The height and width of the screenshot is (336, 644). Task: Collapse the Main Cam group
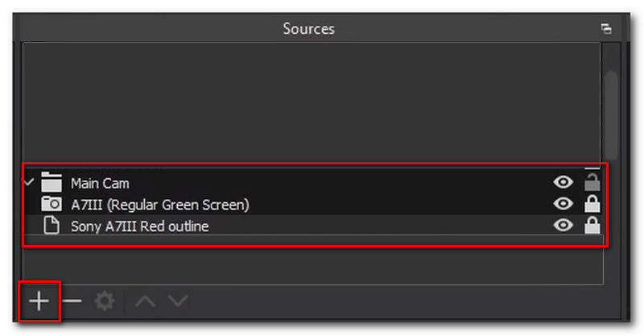pyautogui.click(x=29, y=183)
